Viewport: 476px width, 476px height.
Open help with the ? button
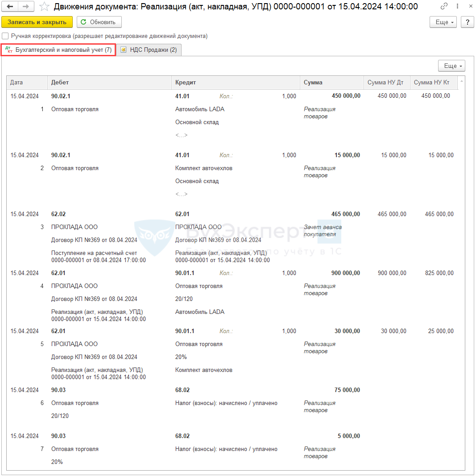click(x=468, y=22)
